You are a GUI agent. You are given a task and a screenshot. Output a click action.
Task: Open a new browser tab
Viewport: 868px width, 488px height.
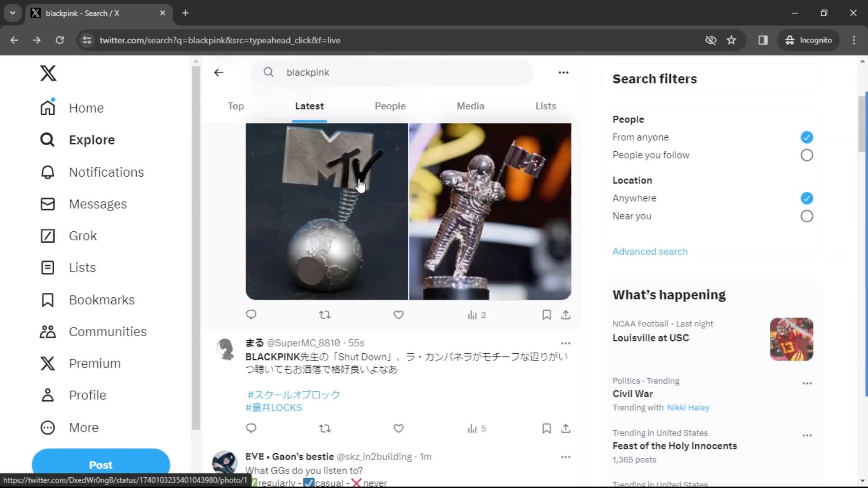point(185,13)
